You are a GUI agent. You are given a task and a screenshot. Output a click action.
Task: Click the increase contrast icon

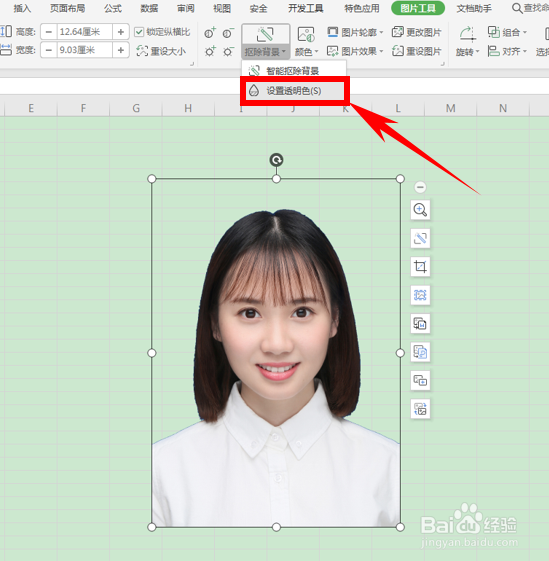(210, 33)
